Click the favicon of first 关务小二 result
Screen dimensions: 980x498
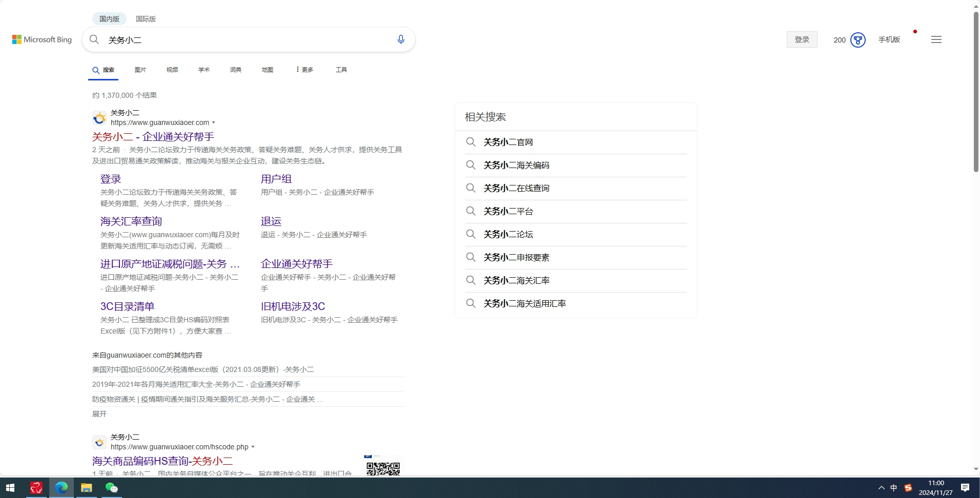(x=99, y=118)
